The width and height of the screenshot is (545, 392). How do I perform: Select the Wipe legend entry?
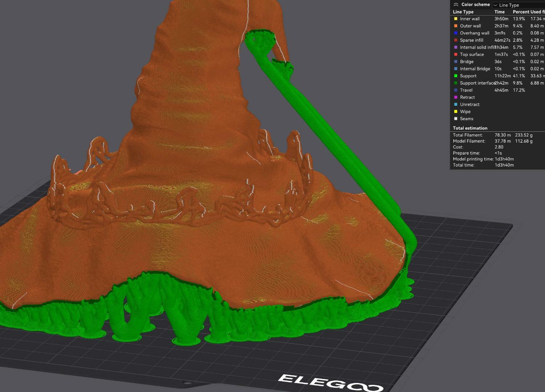[x=465, y=112]
